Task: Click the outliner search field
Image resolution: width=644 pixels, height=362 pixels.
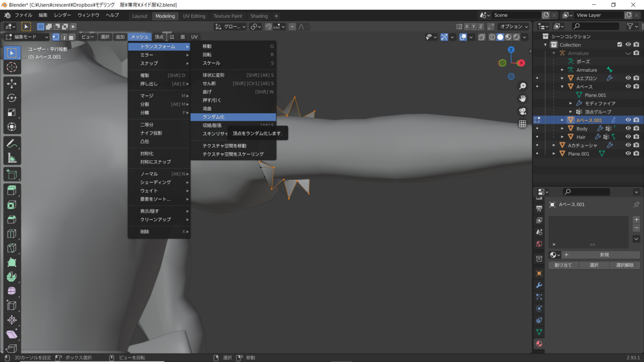Action: [595, 26]
